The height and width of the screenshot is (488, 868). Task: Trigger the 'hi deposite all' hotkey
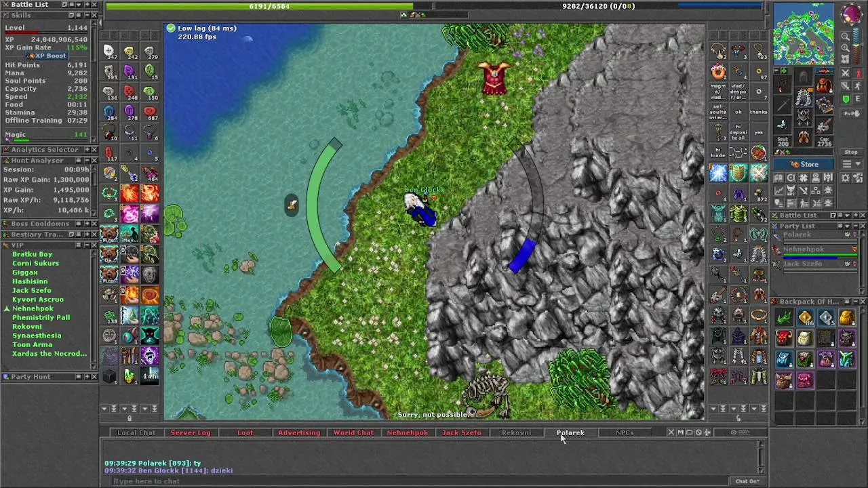[x=738, y=132]
